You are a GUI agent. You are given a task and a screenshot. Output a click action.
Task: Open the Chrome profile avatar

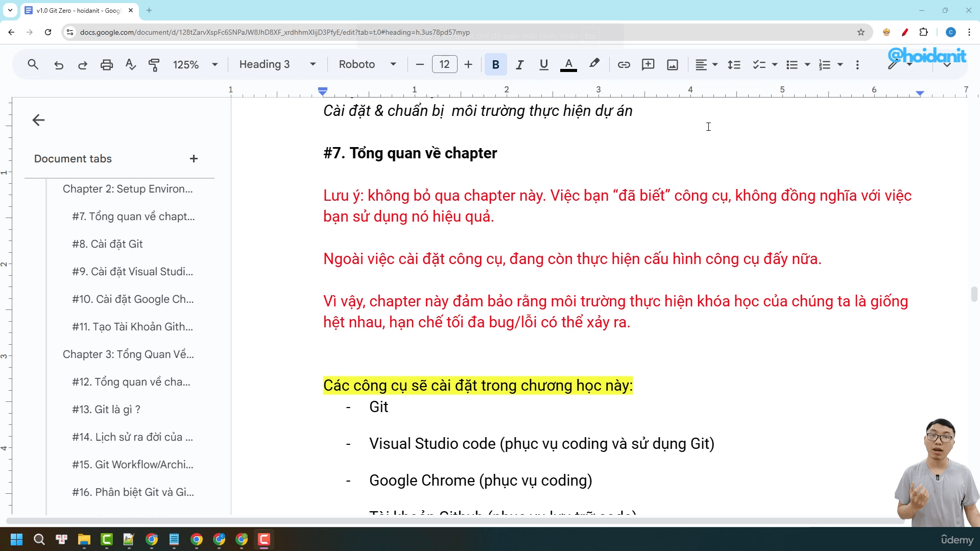click(x=951, y=32)
